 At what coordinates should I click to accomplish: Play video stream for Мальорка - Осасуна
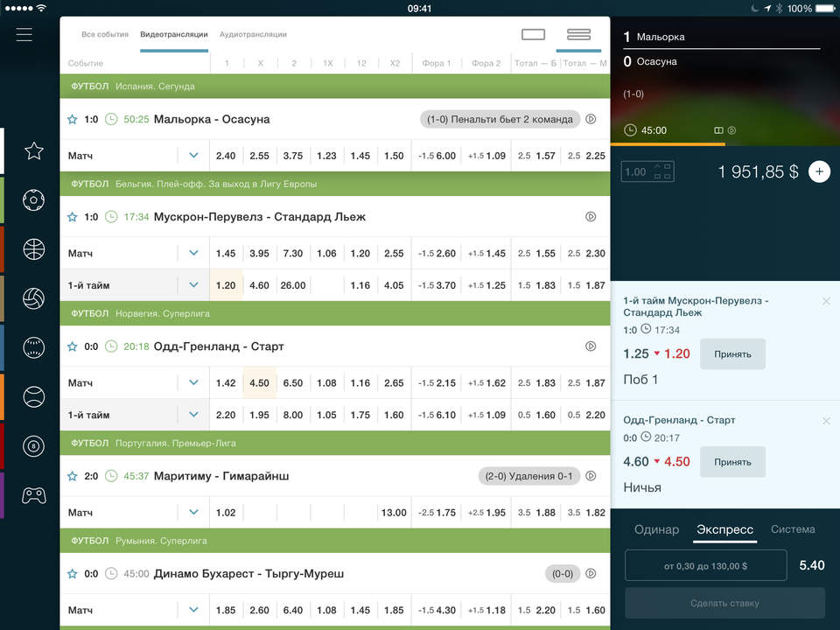[x=591, y=119]
